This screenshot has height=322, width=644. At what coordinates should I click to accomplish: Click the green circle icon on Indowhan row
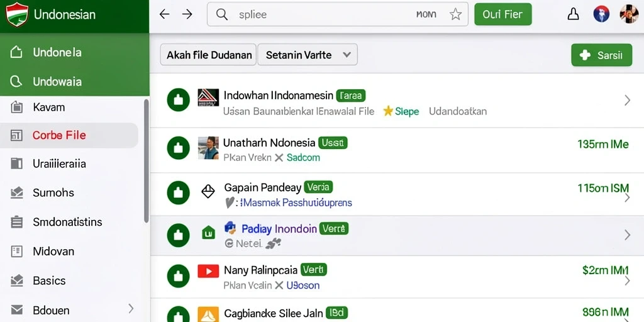(x=178, y=100)
